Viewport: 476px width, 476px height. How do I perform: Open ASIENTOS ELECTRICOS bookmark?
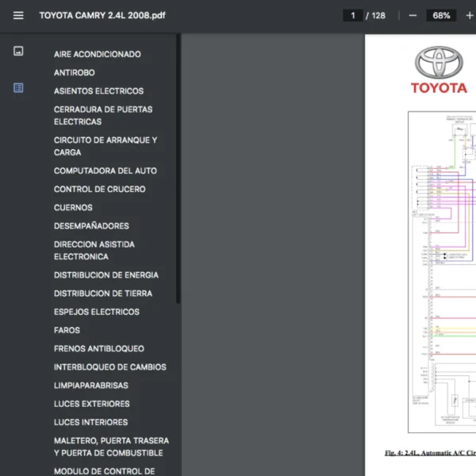coord(98,91)
